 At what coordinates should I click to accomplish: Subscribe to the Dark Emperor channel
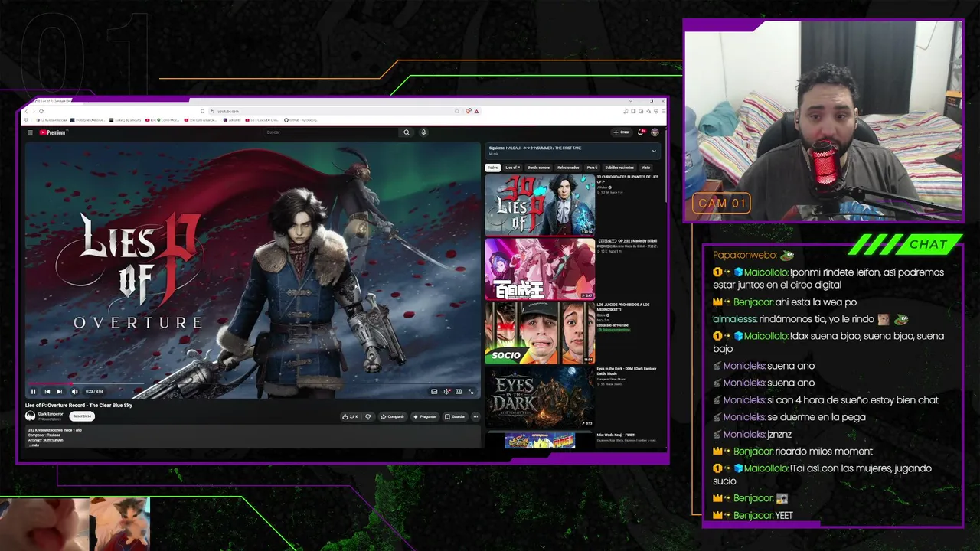[x=82, y=416]
